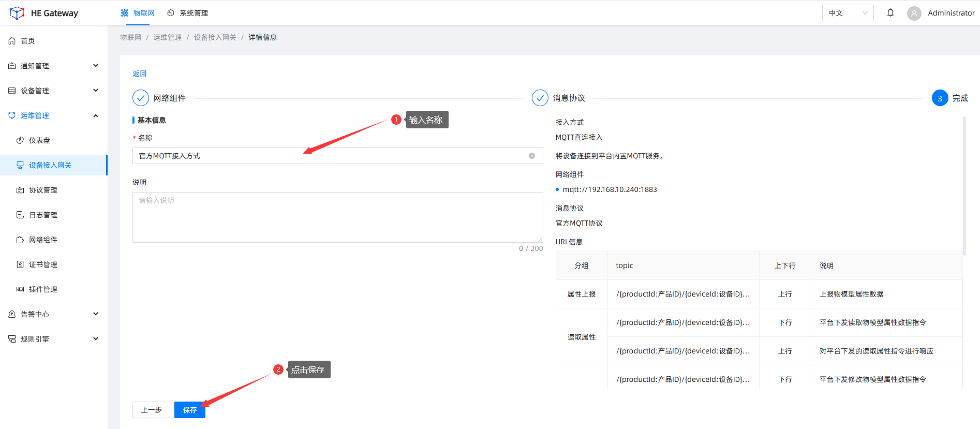Click the 通知管理 sidebar icon
The width and height of the screenshot is (980, 429).
[12, 66]
